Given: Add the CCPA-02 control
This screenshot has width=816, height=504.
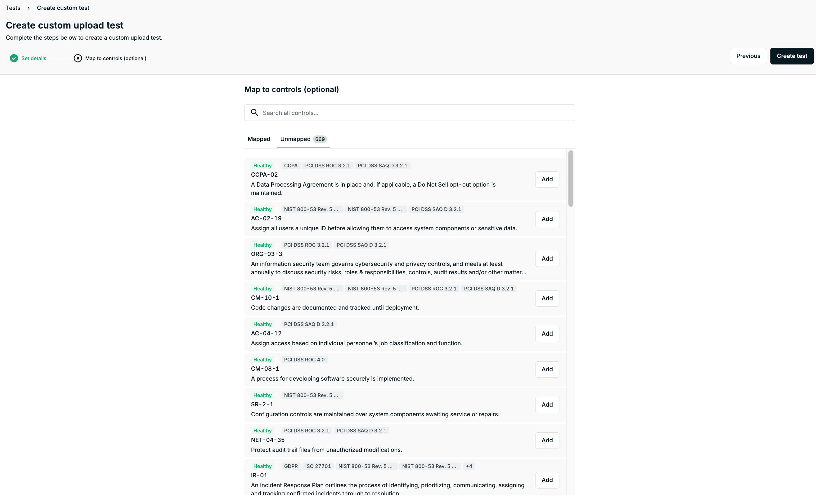Looking at the screenshot, I should click(x=547, y=179).
